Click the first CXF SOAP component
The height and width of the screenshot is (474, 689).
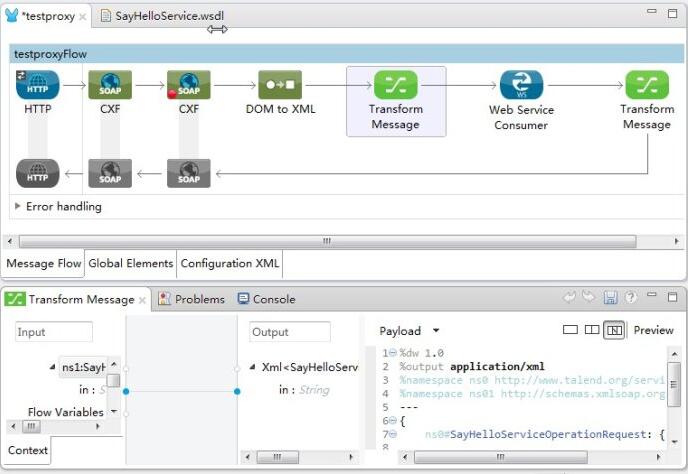tap(110, 86)
